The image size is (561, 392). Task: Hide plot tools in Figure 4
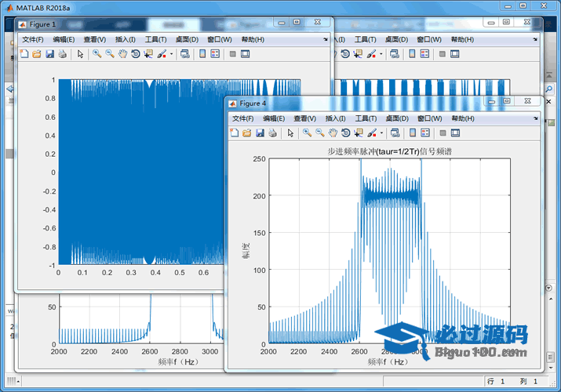point(443,133)
